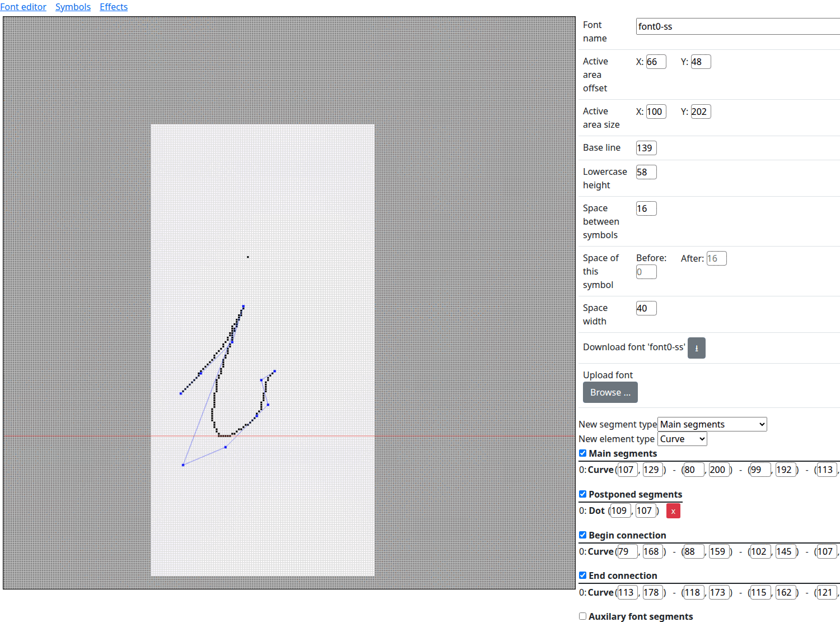Switch to the Symbols page
The image size is (840, 622).
point(73,7)
